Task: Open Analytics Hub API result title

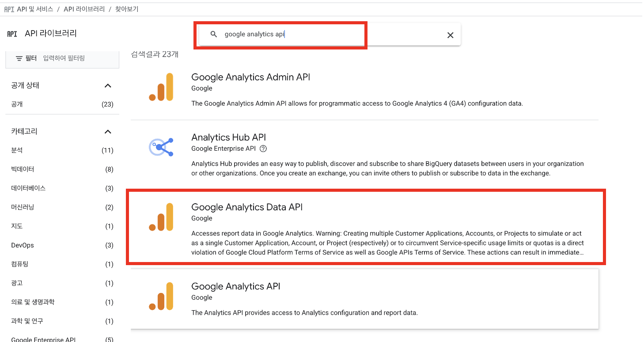Action: [x=228, y=137]
